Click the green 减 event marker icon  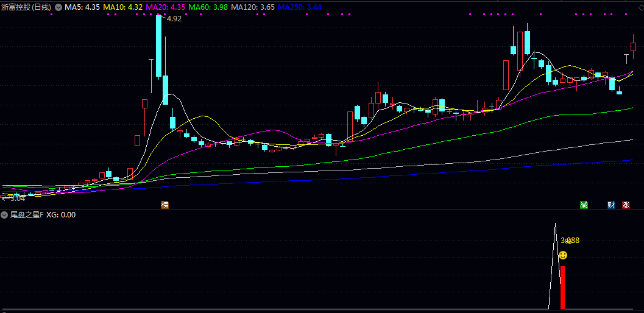(x=584, y=205)
